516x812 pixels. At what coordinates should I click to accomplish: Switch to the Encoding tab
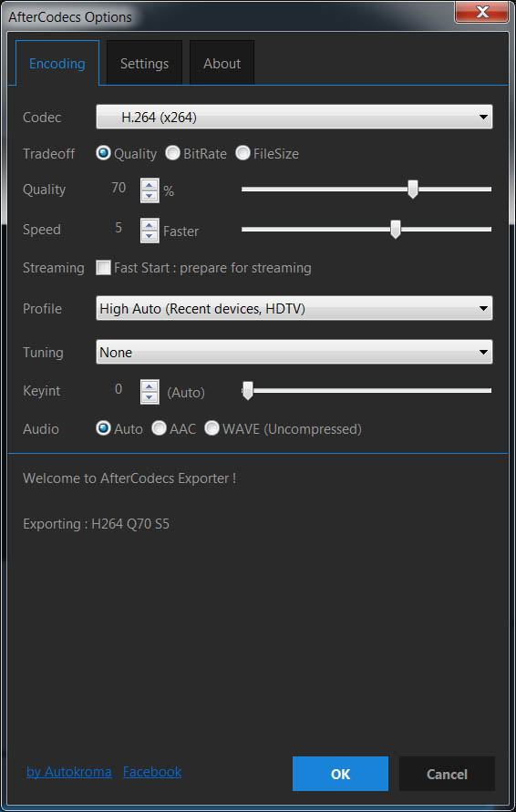click(57, 63)
